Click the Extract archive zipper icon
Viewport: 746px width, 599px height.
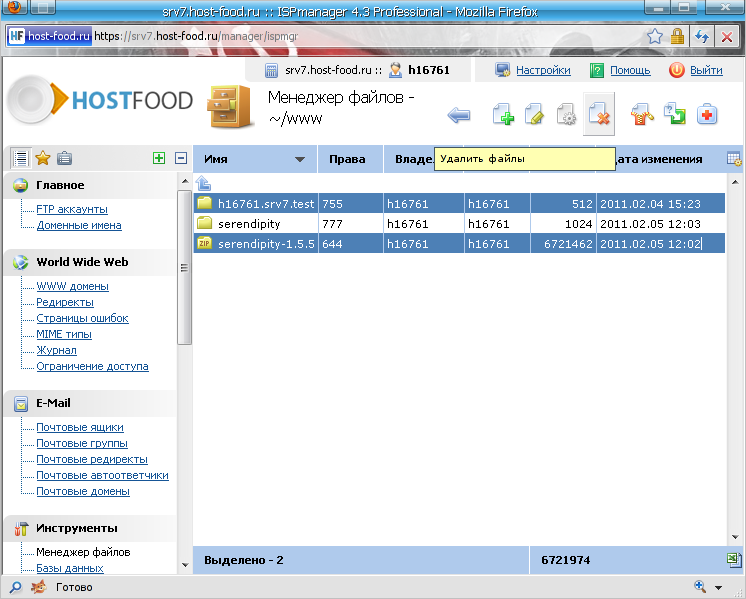click(x=641, y=115)
